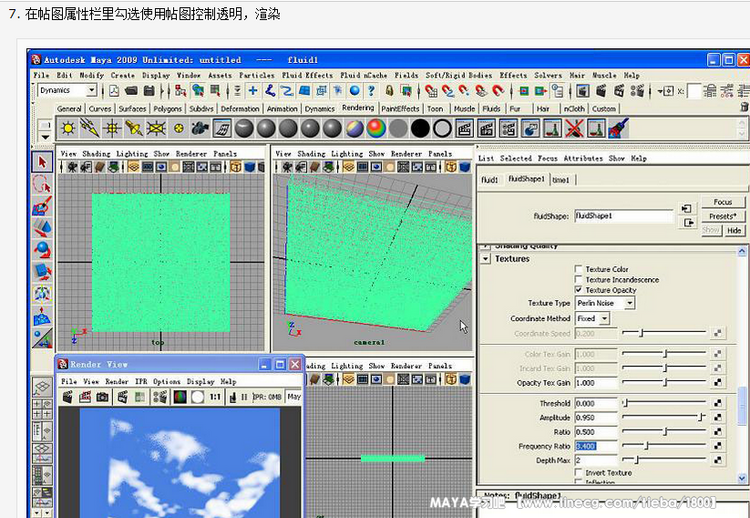The width and height of the screenshot is (750, 518).
Task: Open the Particles menu
Action: click(x=257, y=75)
